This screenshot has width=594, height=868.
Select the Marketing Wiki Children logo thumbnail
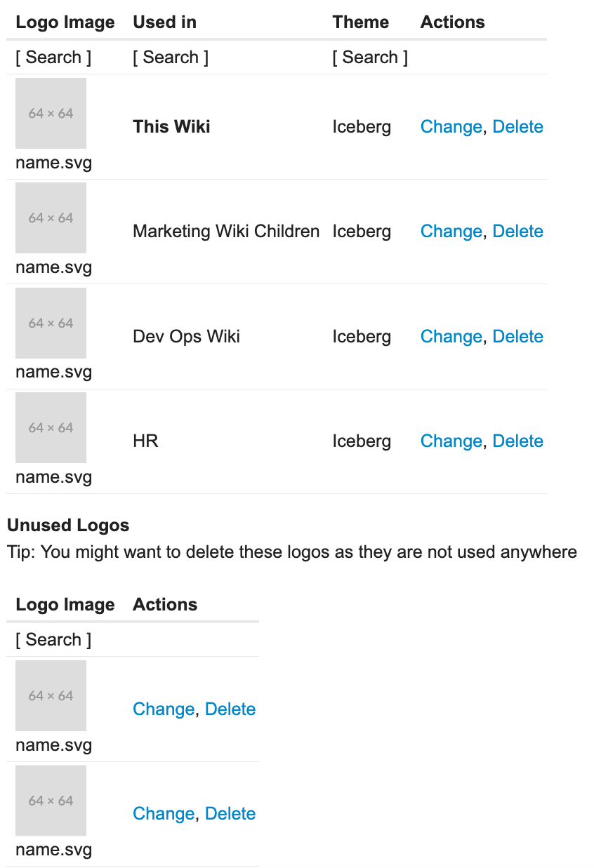click(x=51, y=218)
